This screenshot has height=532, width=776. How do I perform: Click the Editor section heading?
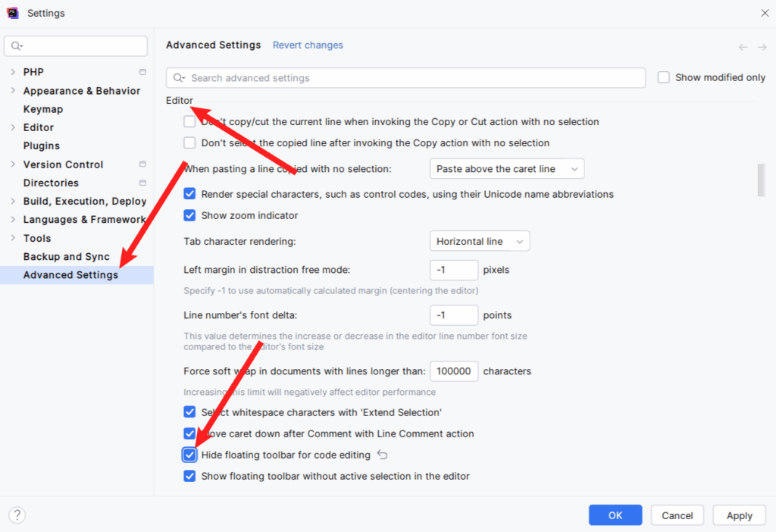[179, 101]
